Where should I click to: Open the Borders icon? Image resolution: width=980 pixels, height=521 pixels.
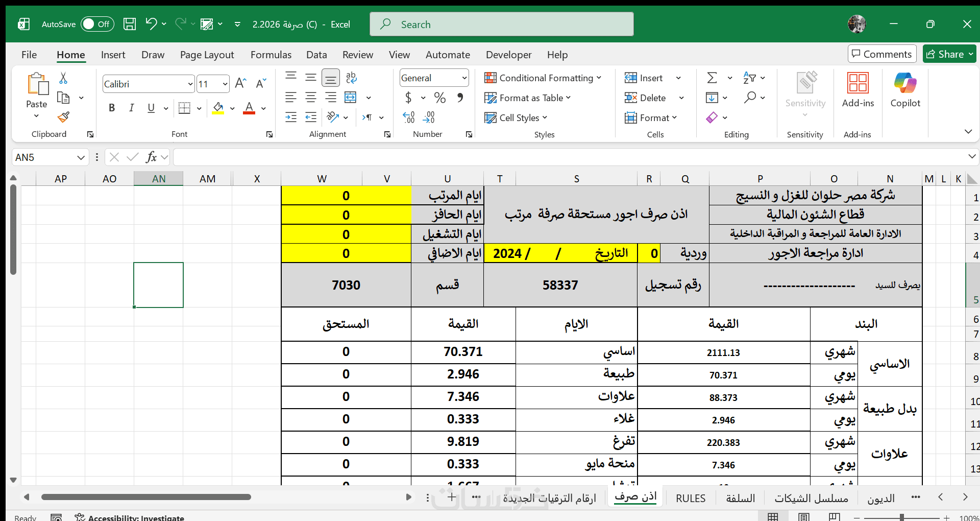pos(184,108)
